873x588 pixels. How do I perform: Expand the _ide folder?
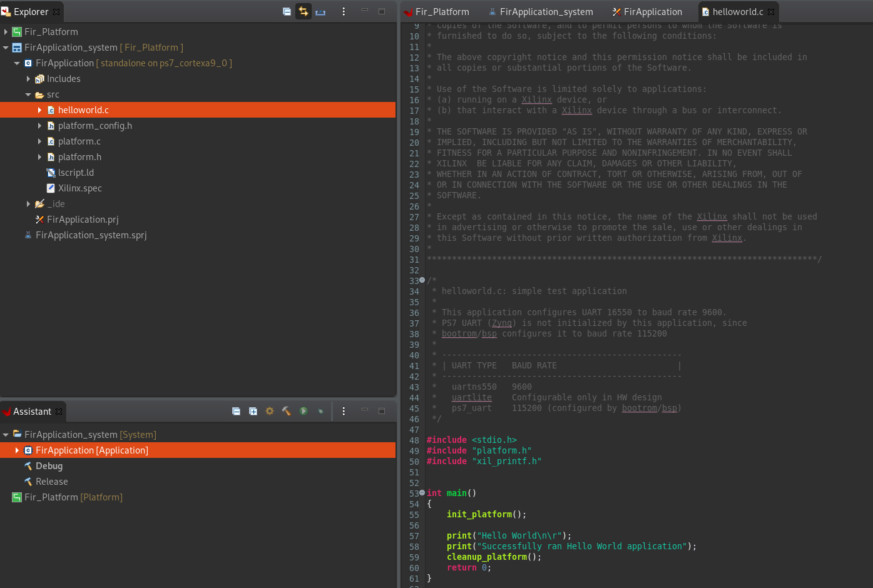28,204
